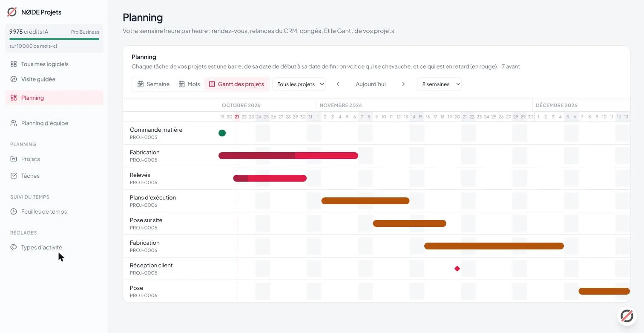Open Tous mes logiciels link
The image size is (644, 333).
coord(54,64)
